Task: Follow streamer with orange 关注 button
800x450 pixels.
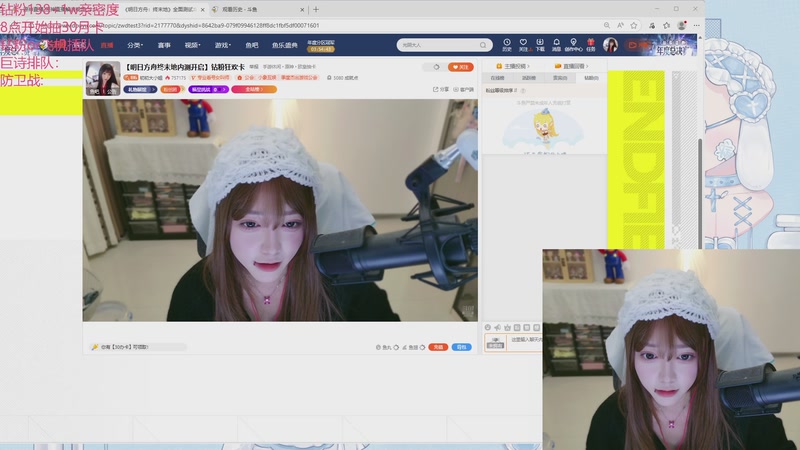Action: pyautogui.click(x=460, y=67)
